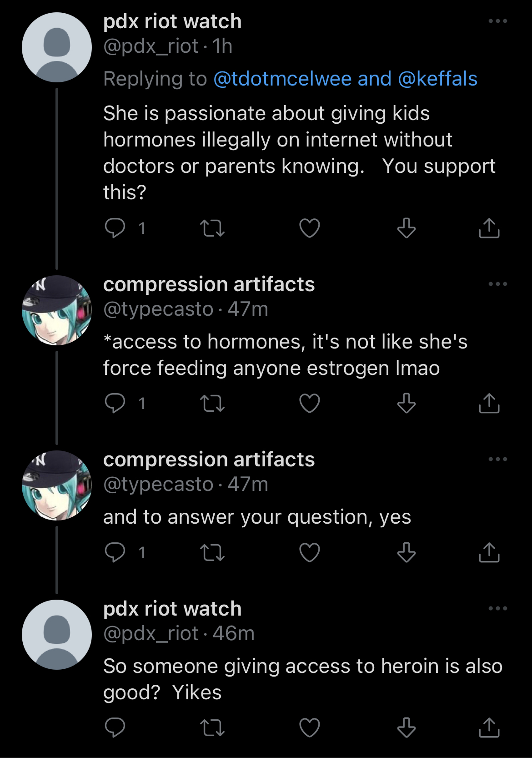Screen dimensions: 532x758
Task: Downvote the 'She is passionate' tweet
Action: pos(406,228)
